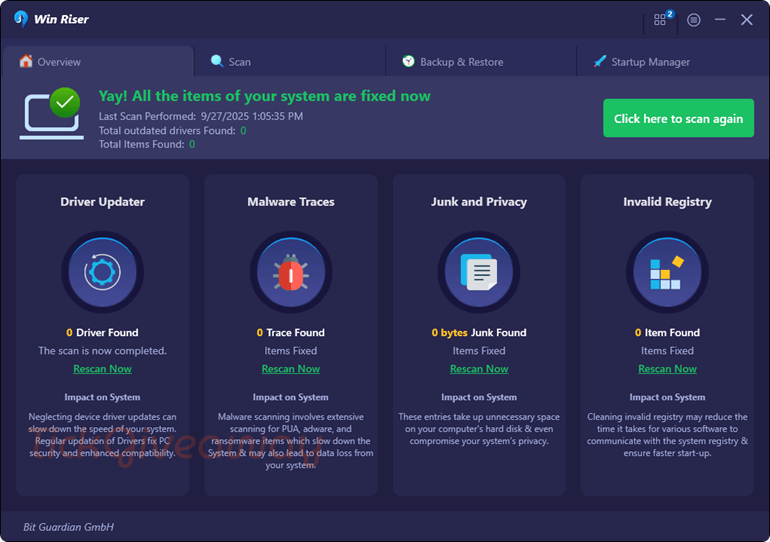Click the Win Riser logo icon
This screenshot has width=770, height=542.
click(x=21, y=19)
